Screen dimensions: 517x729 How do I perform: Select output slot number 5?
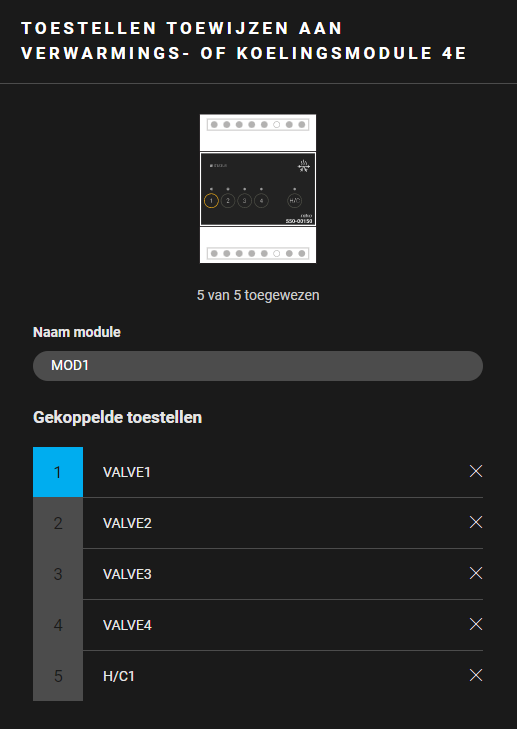[58, 676]
